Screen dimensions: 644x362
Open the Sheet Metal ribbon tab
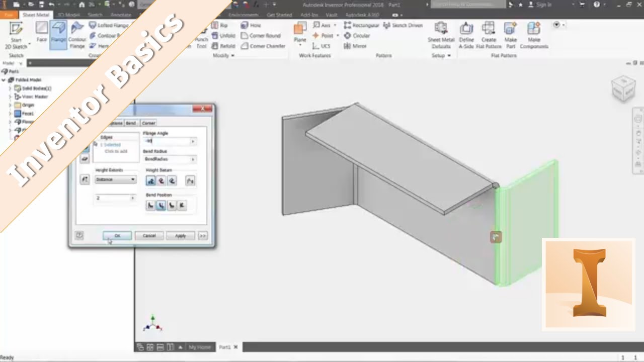coord(36,15)
